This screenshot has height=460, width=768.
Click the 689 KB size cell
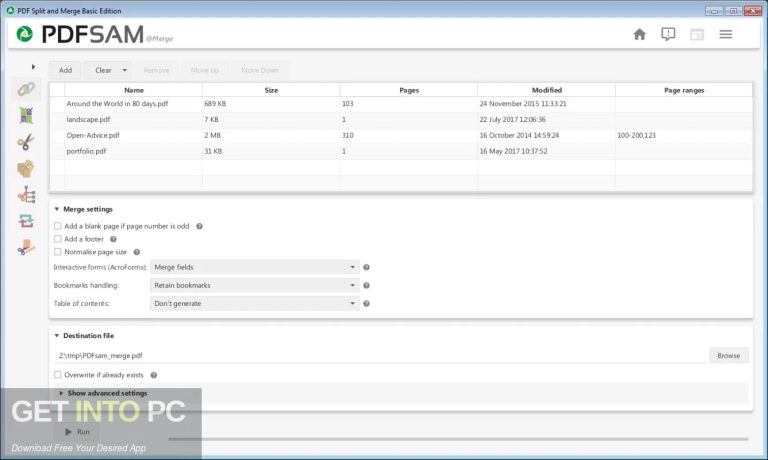tap(271, 104)
